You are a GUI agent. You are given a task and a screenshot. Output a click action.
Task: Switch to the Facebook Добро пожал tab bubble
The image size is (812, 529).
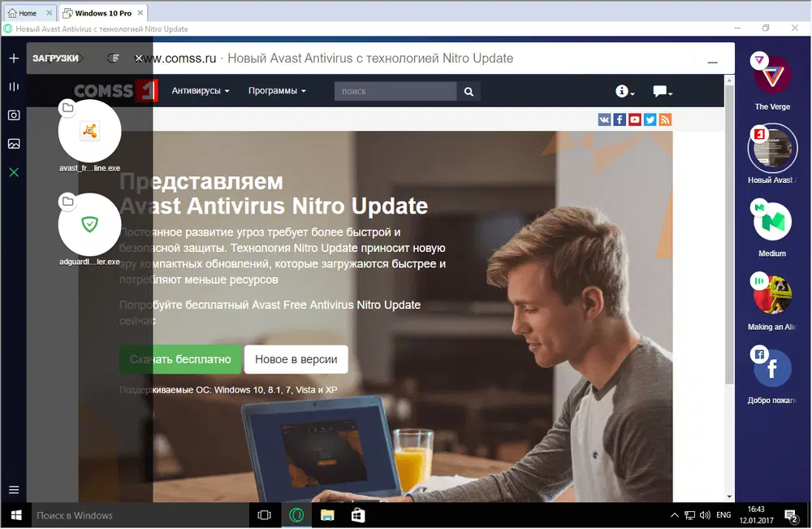[x=771, y=367]
